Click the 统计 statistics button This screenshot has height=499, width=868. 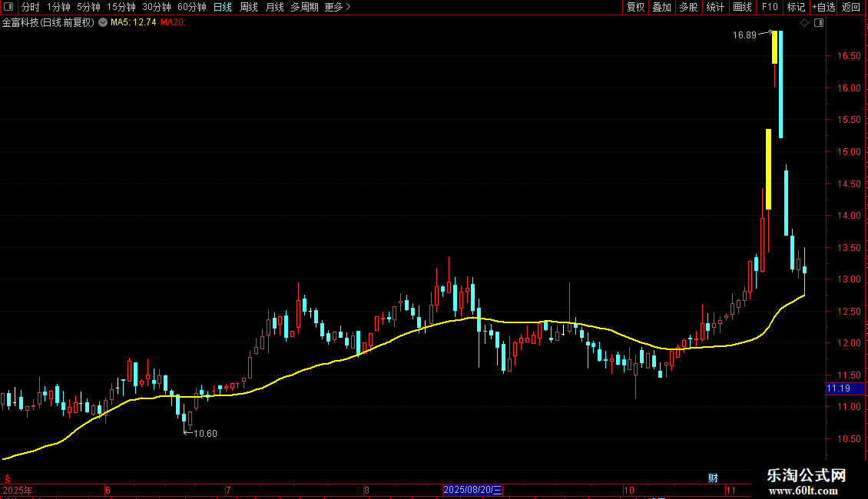point(715,7)
